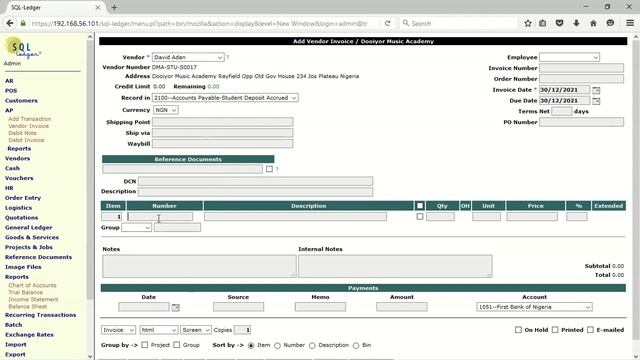Open the Group dropdown below items
This screenshot has width=640, height=360.
(x=136, y=227)
